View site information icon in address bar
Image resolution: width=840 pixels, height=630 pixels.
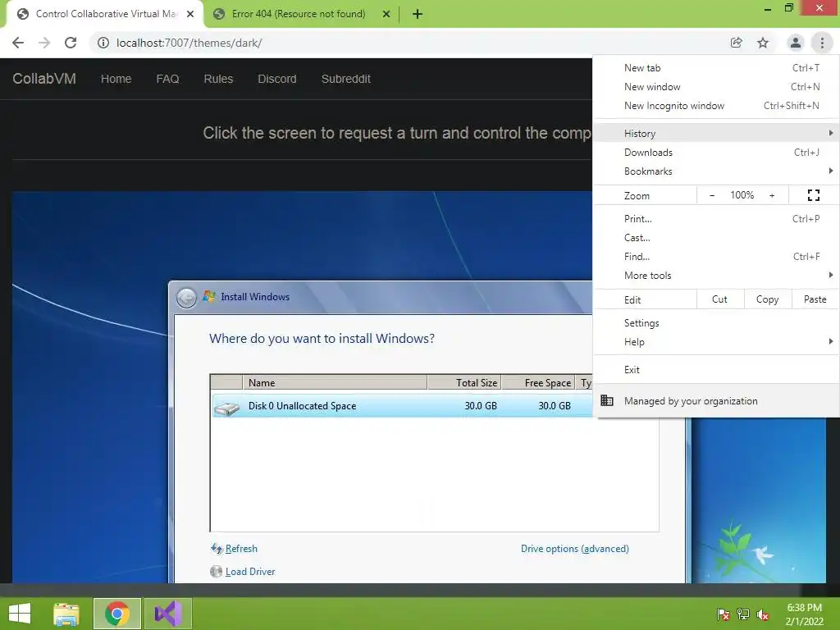tap(103, 43)
